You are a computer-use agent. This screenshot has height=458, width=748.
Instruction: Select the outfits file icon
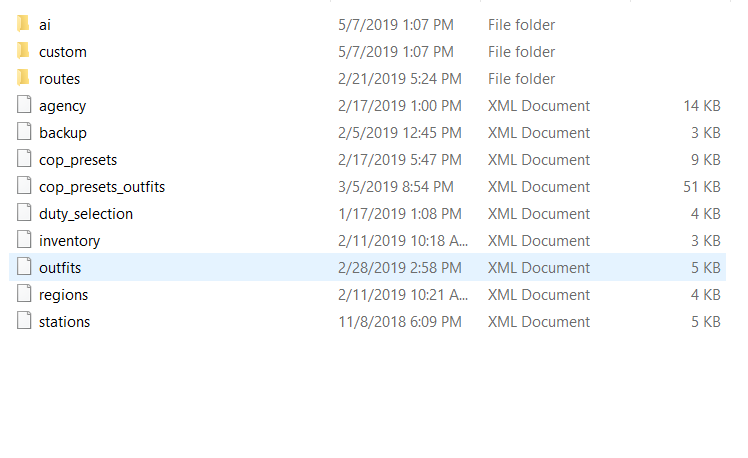[24, 267]
